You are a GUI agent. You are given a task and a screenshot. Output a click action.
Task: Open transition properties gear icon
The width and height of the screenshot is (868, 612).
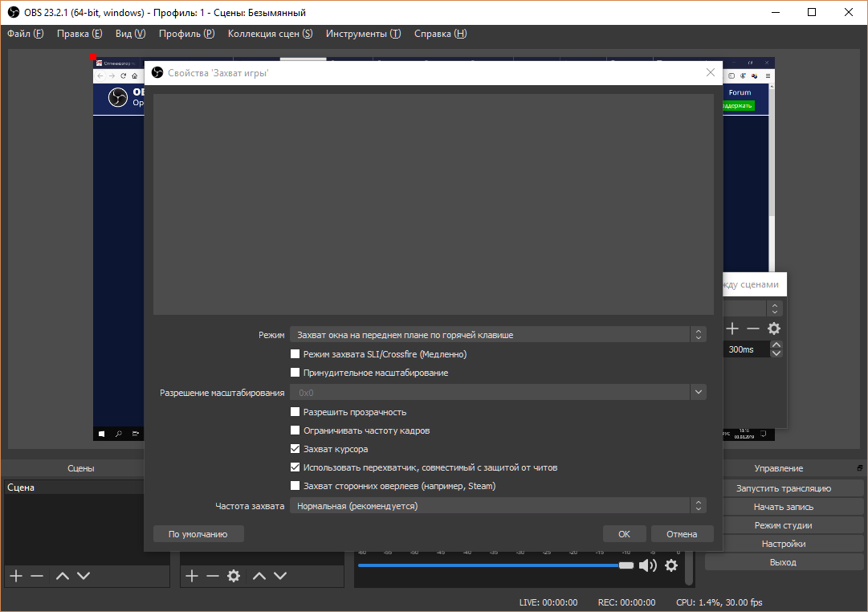click(x=774, y=329)
